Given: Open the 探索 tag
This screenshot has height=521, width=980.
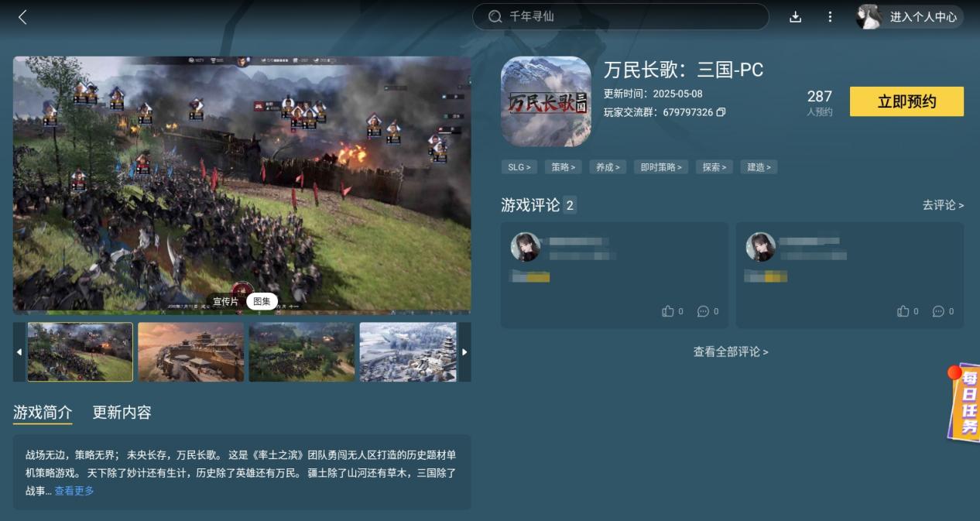Looking at the screenshot, I should click(714, 166).
